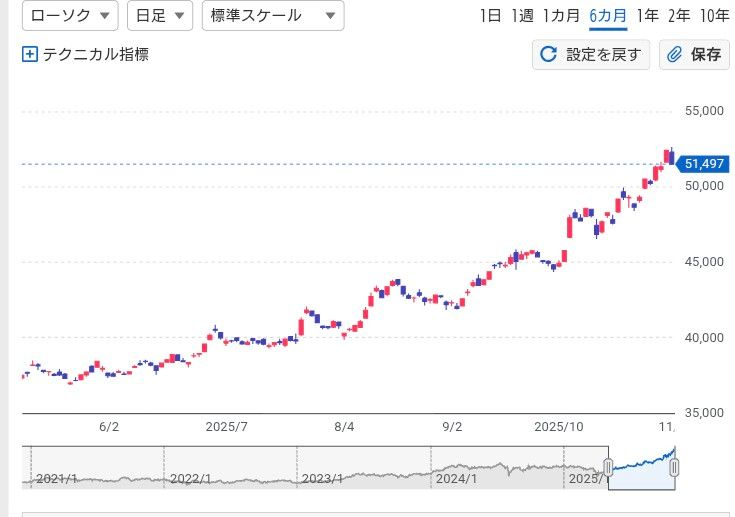Screen dimensions: 735x517
Task: Click the paperclip icon in 保存
Action: point(675,55)
